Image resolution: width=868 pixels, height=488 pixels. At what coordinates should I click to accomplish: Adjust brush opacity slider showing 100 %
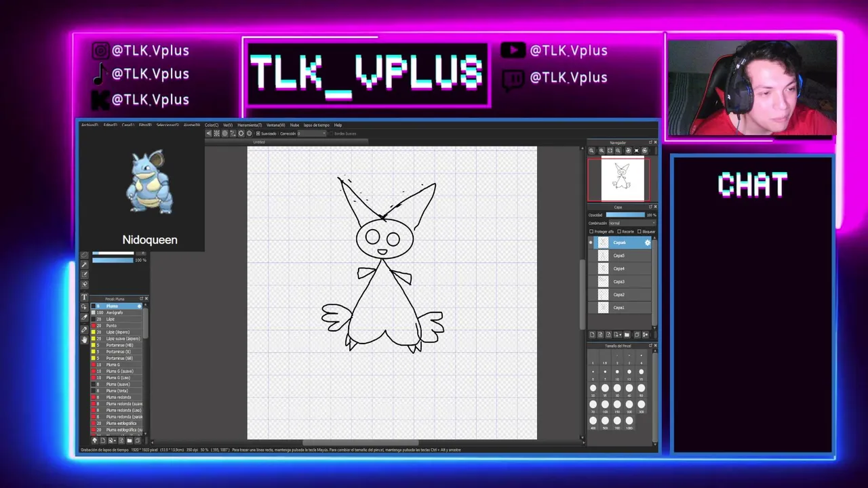(x=113, y=260)
